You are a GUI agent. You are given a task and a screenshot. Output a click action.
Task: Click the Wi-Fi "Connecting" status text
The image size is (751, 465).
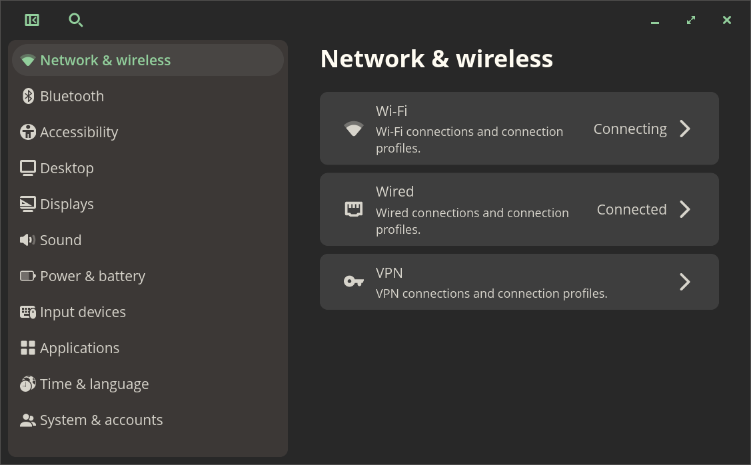[x=630, y=129]
